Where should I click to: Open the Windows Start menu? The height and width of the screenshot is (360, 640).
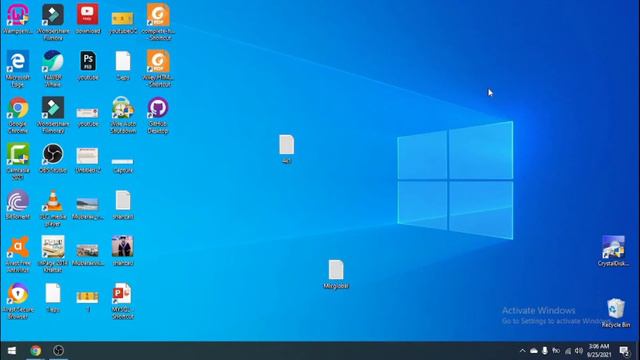point(12,351)
